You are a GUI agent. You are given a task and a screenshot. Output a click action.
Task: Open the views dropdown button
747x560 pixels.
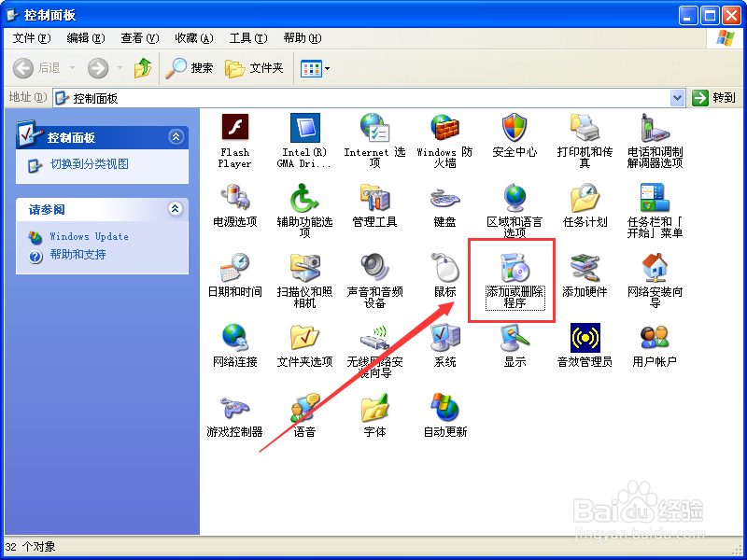[315, 68]
